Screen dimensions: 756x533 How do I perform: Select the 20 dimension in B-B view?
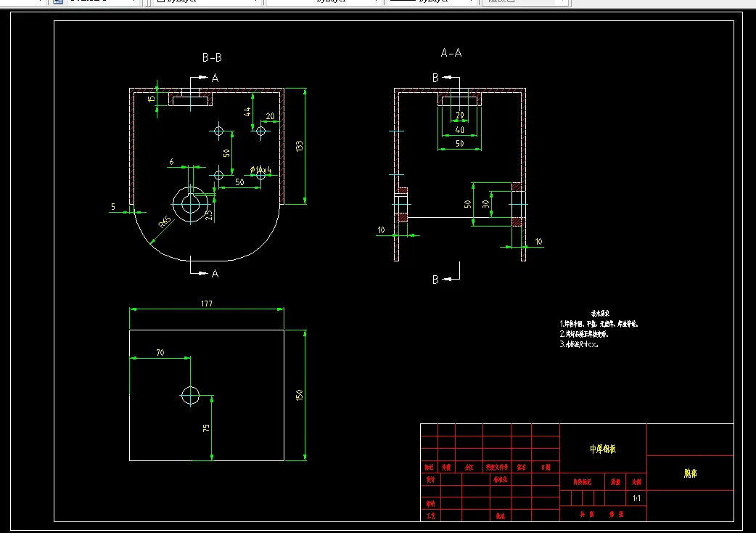click(x=270, y=116)
